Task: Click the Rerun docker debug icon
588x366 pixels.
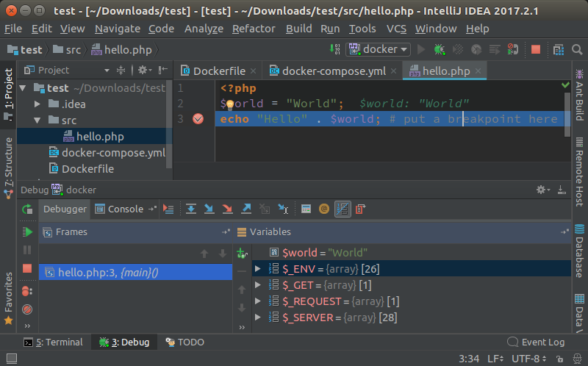Action: 27,209
